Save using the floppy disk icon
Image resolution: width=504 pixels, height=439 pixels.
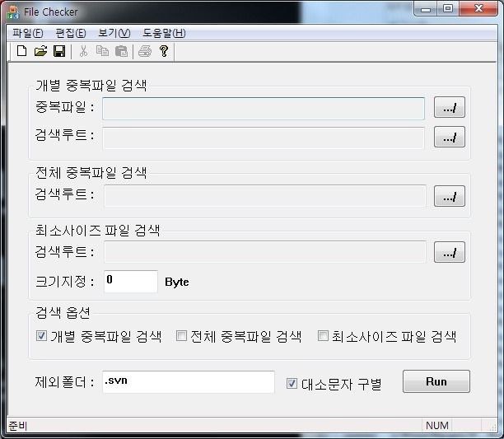tap(59, 51)
